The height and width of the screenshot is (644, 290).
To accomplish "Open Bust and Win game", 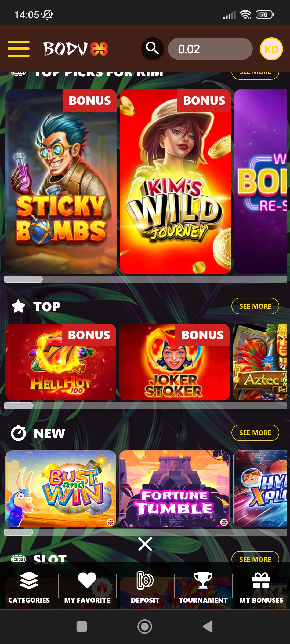I will click(x=61, y=489).
